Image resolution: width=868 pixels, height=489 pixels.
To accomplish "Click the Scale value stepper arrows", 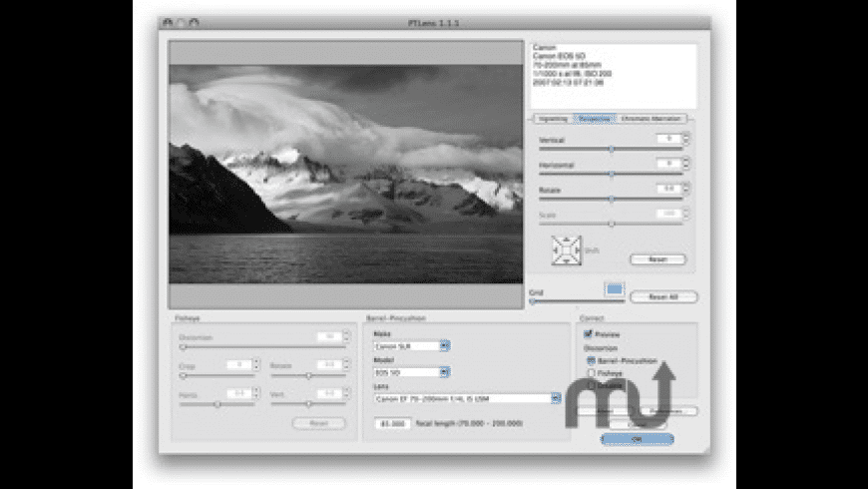I will [x=686, y=214].
